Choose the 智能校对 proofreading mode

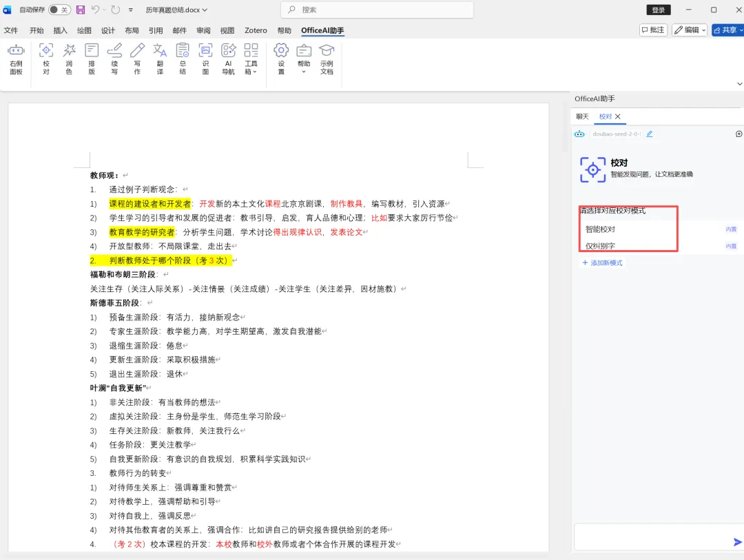[x=659, y=229]
